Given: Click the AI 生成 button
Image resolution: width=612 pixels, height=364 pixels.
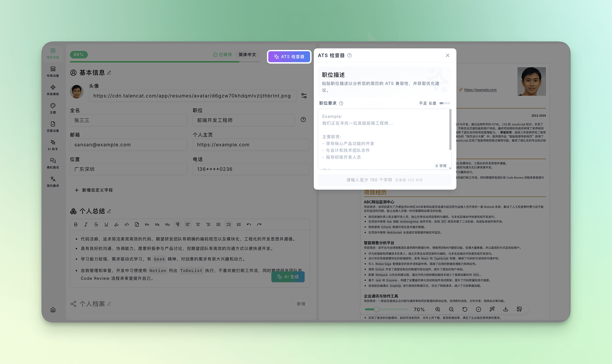Looking at the screenshot, I should [x=288, y=277].
